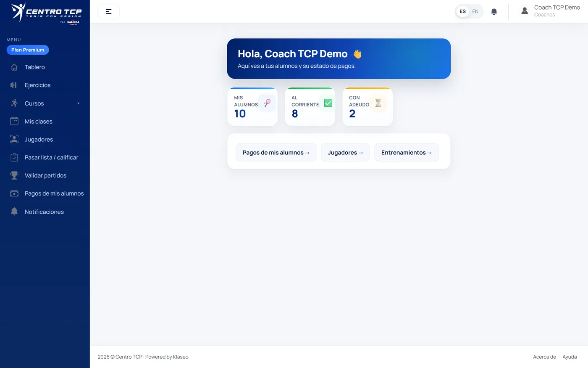This screenshot has height=368, width=588.
Task: Select the Cursos menu label
Action: click(34, 103)
